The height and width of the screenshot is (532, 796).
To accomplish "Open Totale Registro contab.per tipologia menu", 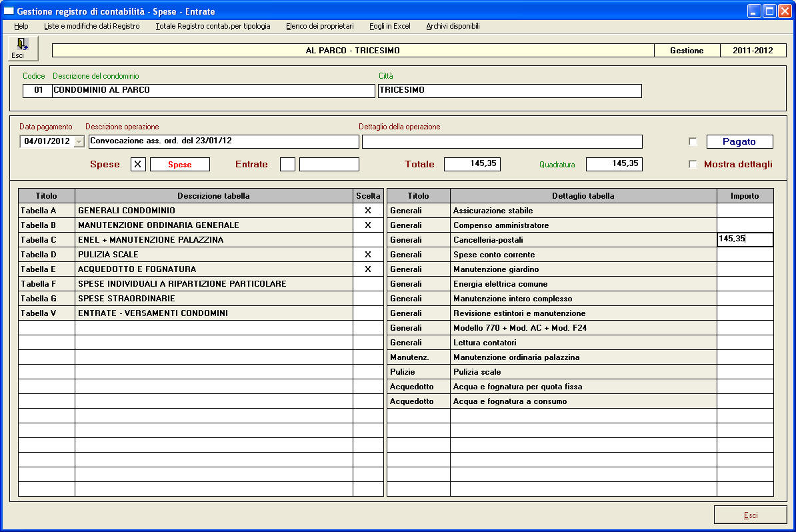I will click(213, 26).
